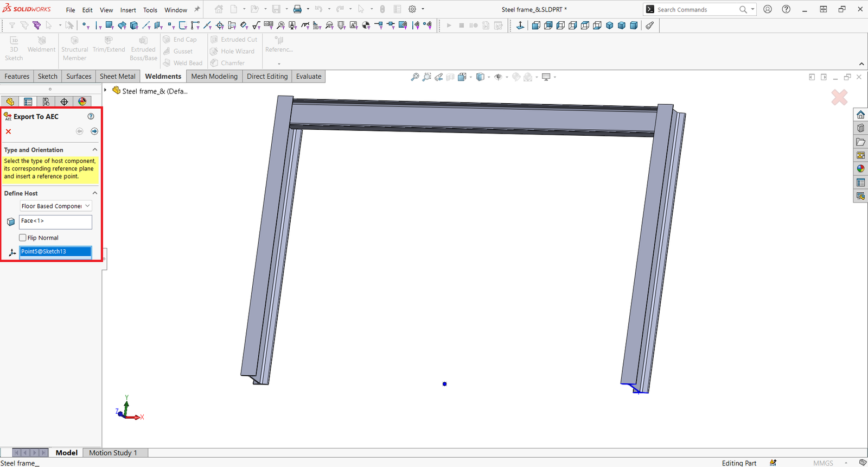This screenshot has width=868, height=467.
Task: Open the Insert menu
Action: (x=128, y=10)
